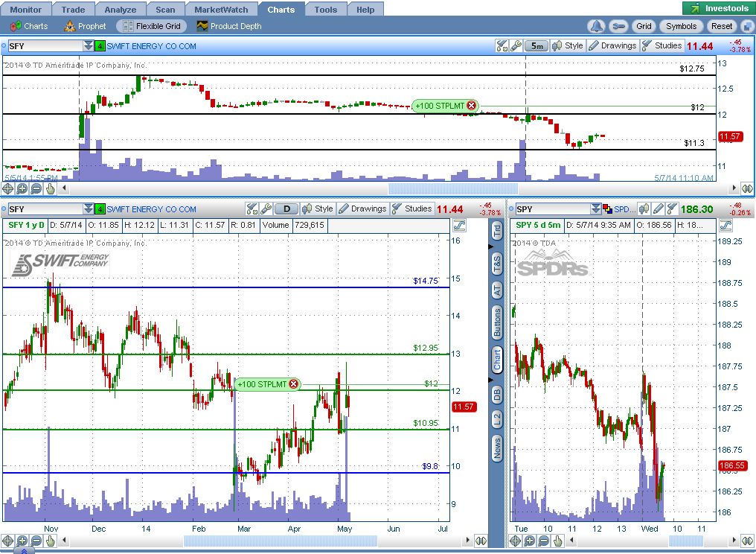Toggle the AT sidebar tab
The height and width of the screenshot is (554, 756).
pos(496,290)
